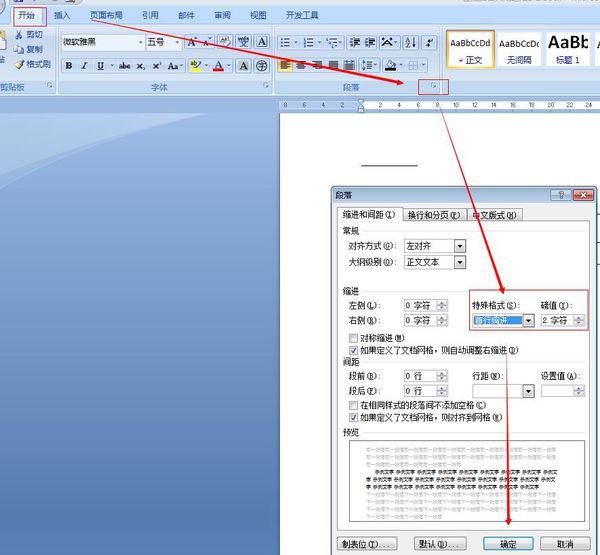Open the line spacing menu

click(369, 65)
